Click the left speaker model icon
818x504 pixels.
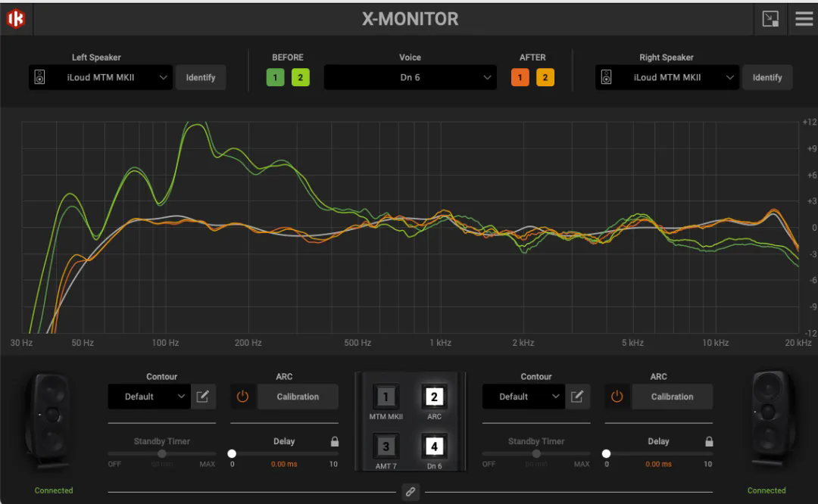pyautogui.click(x=39, y=77)
